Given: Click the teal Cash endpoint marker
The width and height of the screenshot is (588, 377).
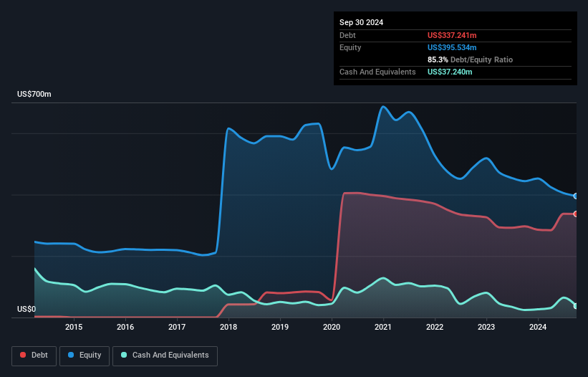Looking at the screenshot, I should pos(576,306).
